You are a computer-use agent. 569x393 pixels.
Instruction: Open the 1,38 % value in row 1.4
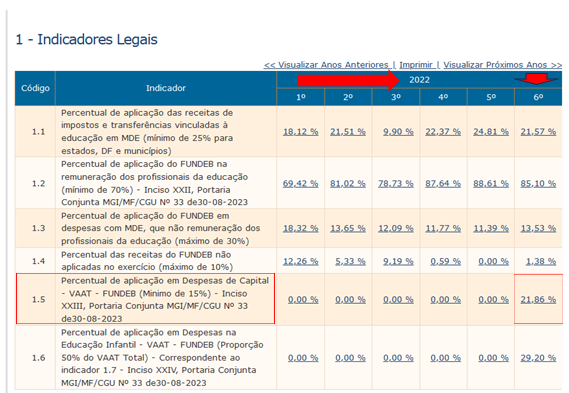541,261
